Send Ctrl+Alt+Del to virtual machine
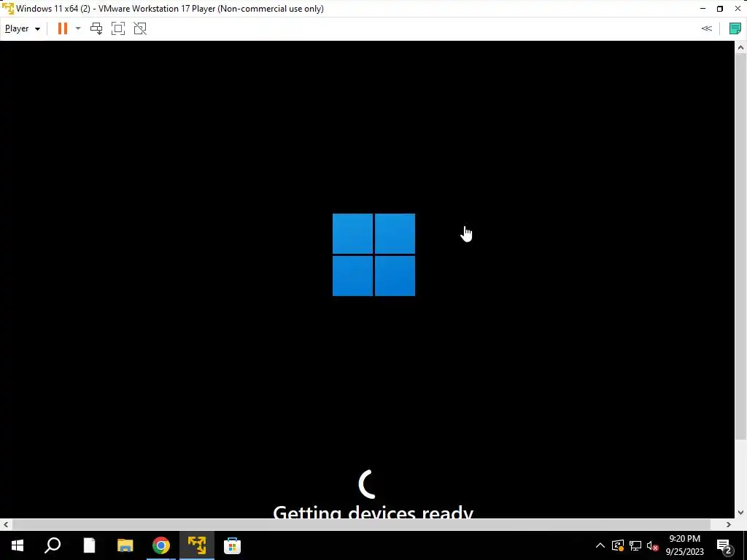The width and height of the screenshot is (747, 560). [x=96, y=28]
